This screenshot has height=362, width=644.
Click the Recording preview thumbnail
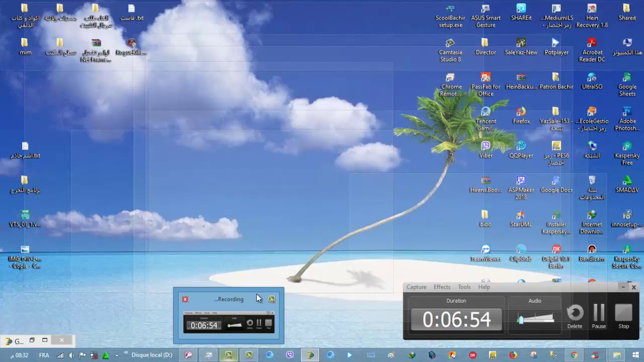[229, 322]
